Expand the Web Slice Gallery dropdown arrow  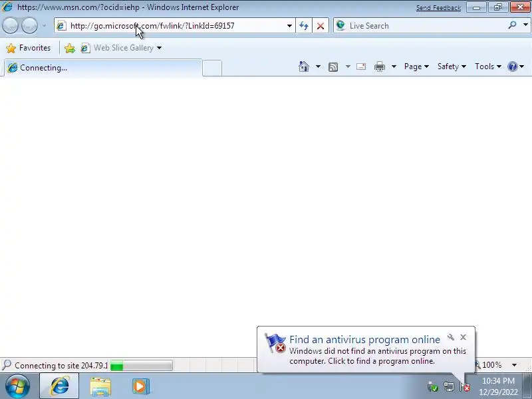coord(159,48)
